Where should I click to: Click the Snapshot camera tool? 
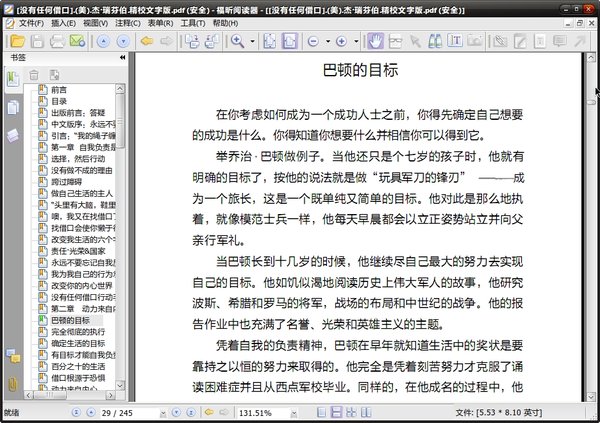[x=475, y=41]
